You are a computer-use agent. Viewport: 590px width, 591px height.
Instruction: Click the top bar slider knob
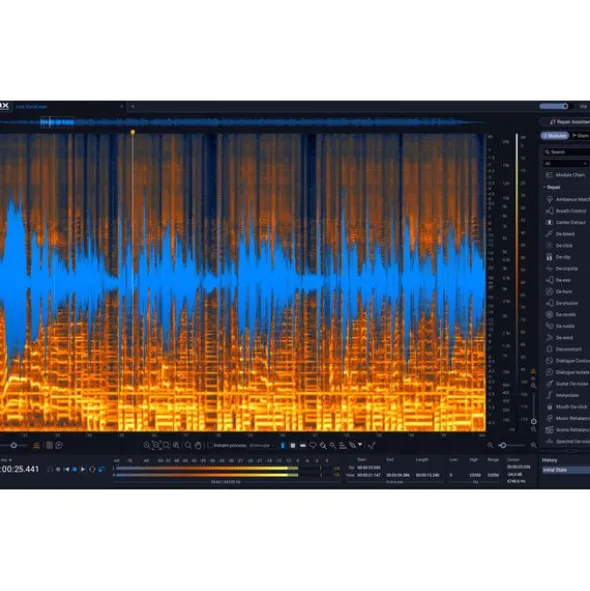[x=565, y=107]
